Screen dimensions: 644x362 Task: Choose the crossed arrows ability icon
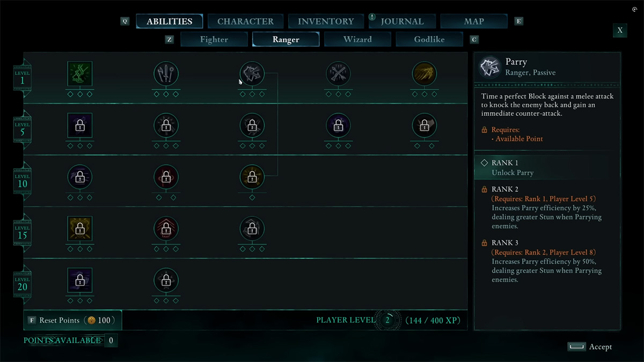click(338, 73)
